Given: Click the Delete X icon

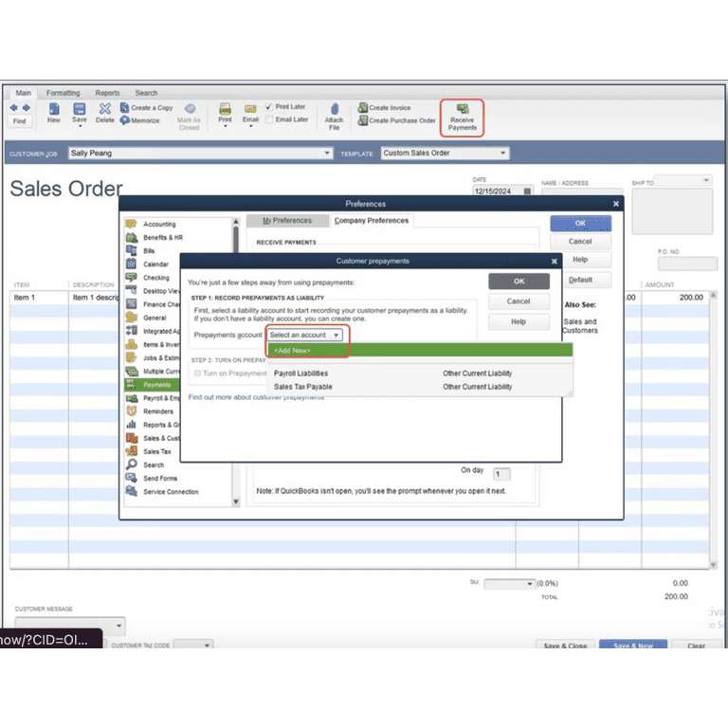Looking at the screenshot, I should 104,110.
